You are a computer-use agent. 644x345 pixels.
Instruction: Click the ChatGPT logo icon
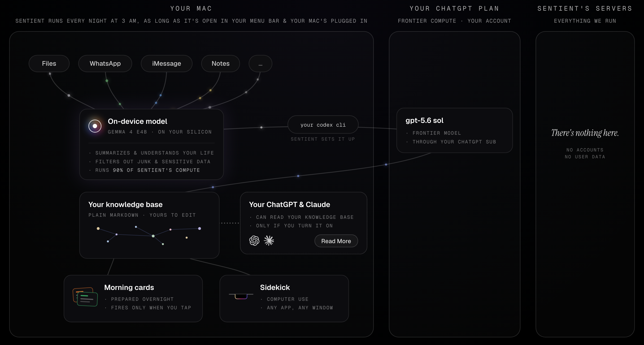(254, 241)
